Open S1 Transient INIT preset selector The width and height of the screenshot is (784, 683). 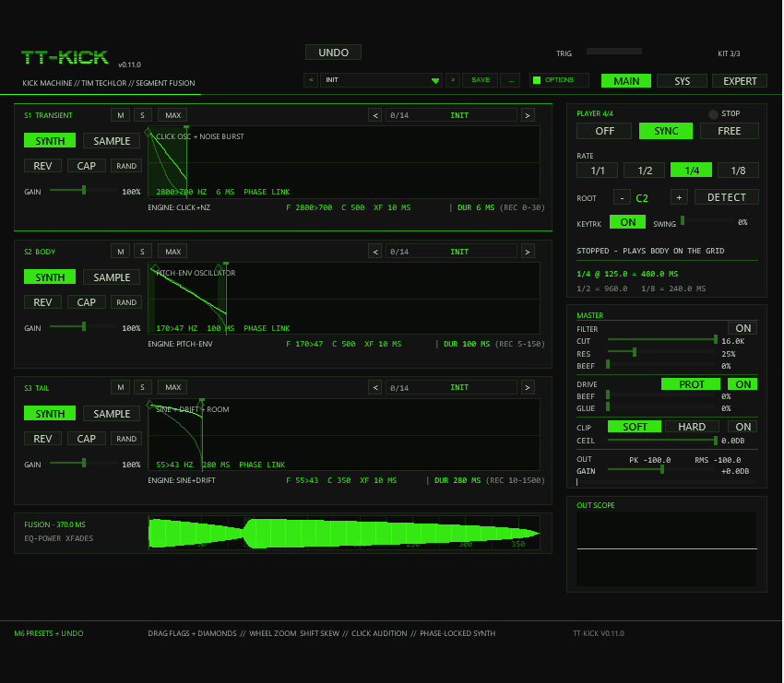[x=451, y=115]
